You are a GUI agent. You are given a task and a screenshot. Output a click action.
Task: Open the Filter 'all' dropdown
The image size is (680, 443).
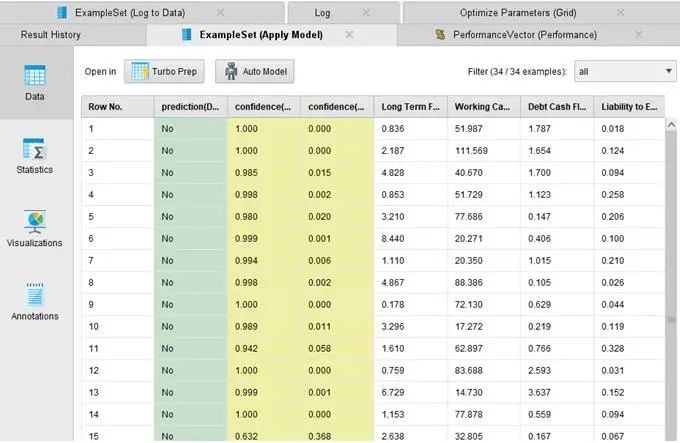(x=625, y=72)
